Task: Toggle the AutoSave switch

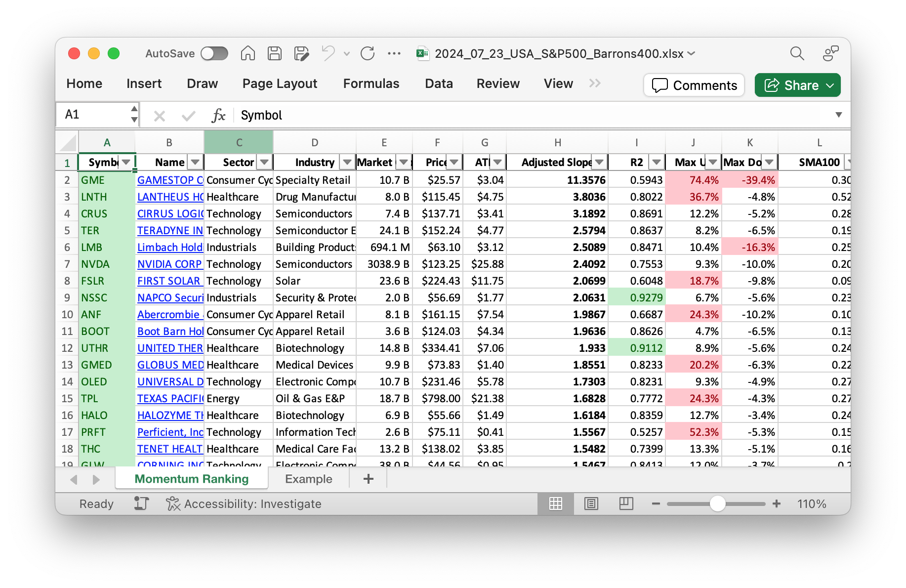Action: click(x=214, y=53)
